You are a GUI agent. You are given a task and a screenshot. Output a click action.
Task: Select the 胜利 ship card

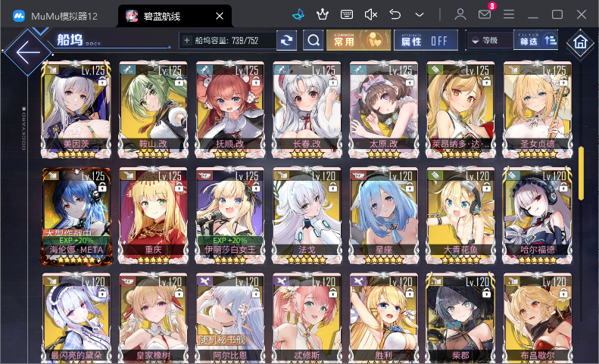(x=384, y=318)
